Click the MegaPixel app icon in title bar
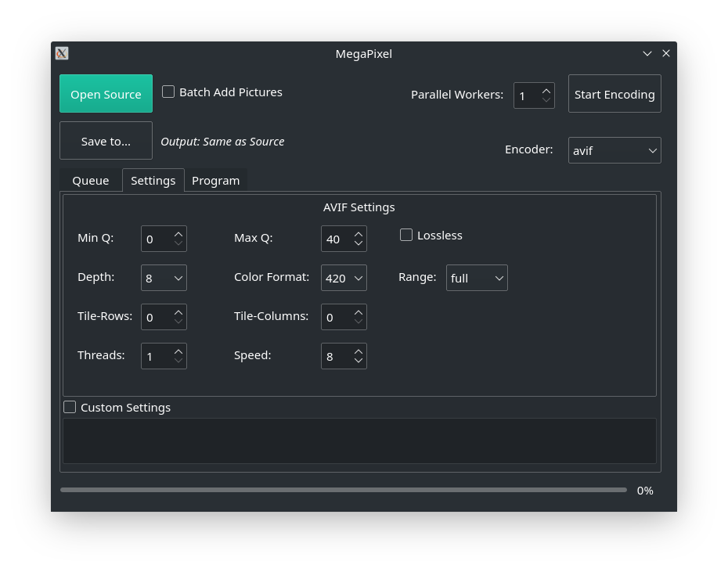This screenshot has width=728, height=572. pyautogui.click(x=62, y=53)
